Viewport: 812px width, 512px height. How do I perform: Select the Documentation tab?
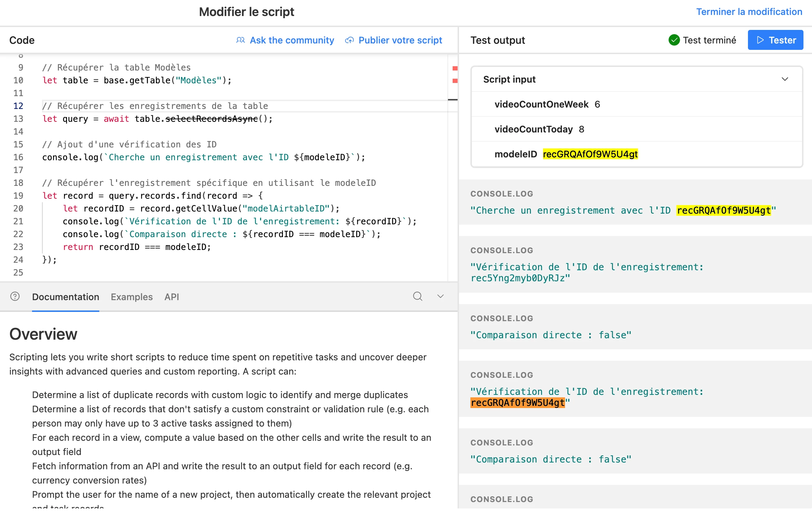point(65,297)
